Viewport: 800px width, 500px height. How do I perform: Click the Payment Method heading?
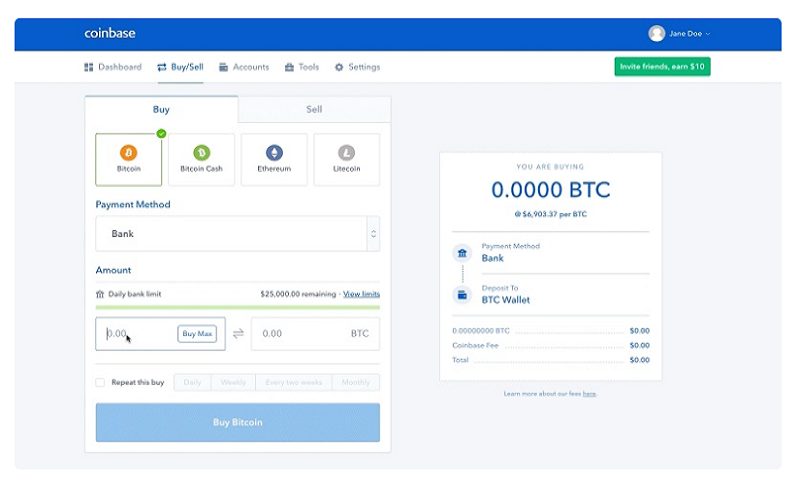133,204
